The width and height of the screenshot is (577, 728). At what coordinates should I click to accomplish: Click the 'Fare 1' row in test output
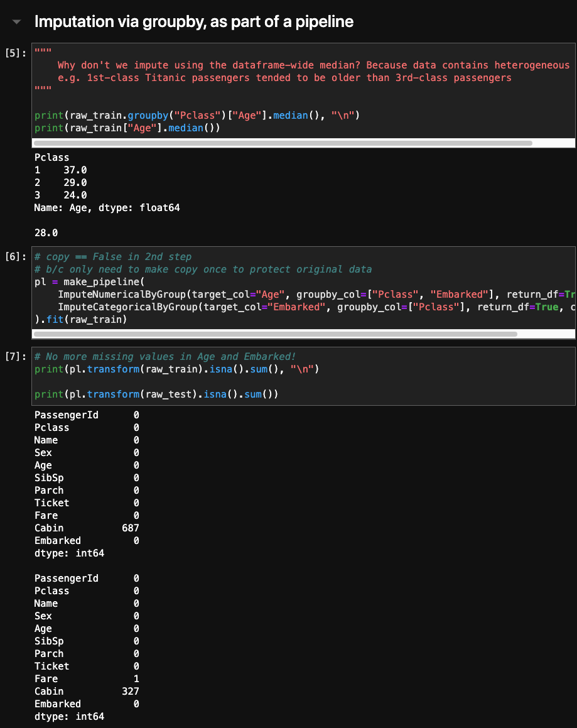(x=87, y=679)
